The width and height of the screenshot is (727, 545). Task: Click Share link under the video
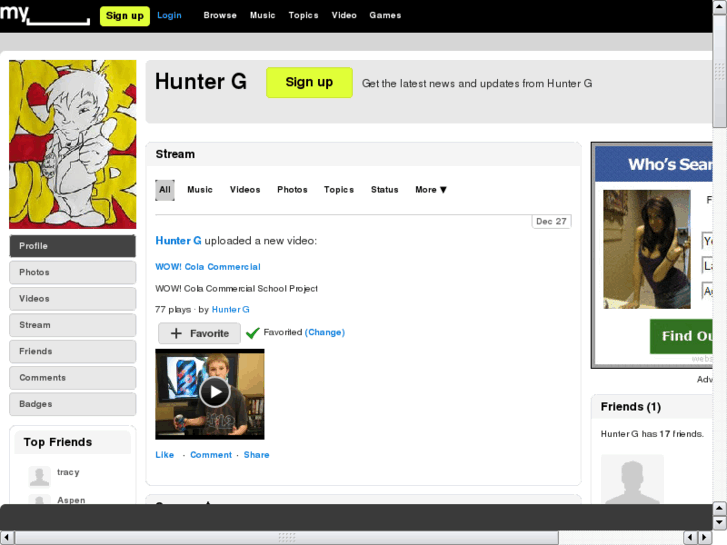tap(256, 455)
